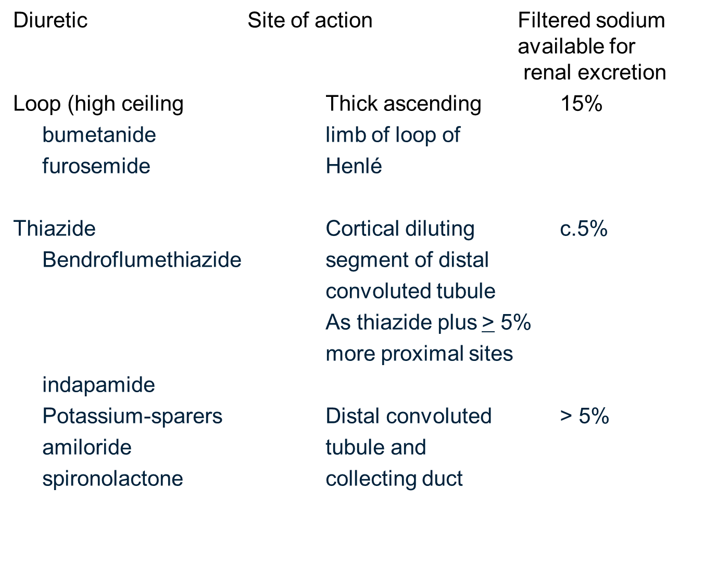This screenshot has height=588, width=728.
Task: Click the "c.5%" value
Action: (584, 229)
